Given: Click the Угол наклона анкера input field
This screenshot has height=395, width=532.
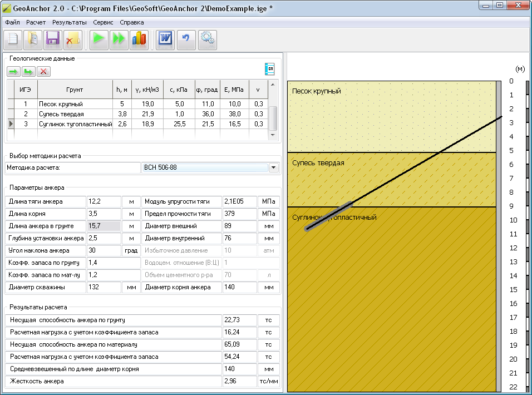Looking at the screenshot, I should tap(103, 250).
